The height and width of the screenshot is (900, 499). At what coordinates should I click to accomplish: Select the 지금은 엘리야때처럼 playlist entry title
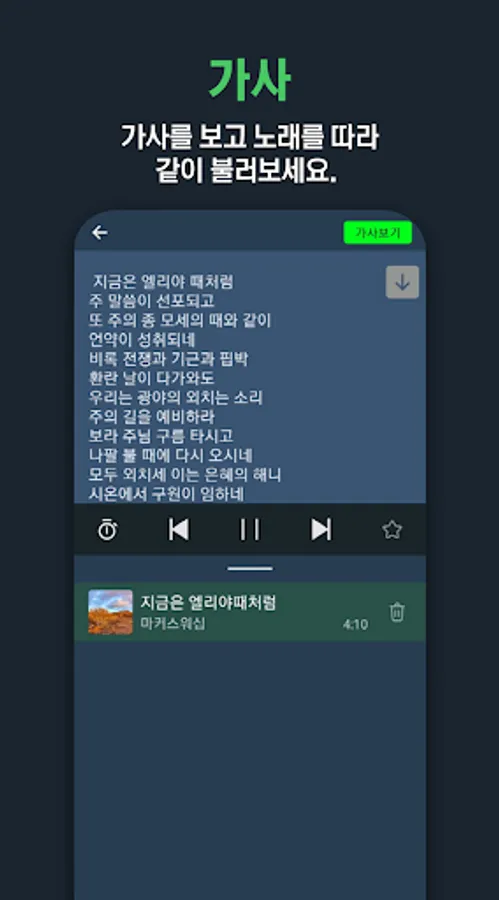point(208,602)
